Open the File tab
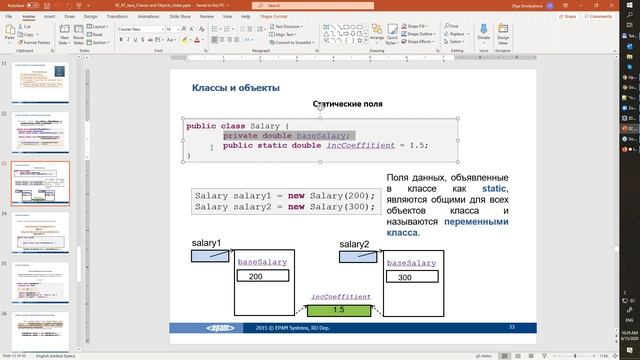640x360 pixels. coord(9,16)
